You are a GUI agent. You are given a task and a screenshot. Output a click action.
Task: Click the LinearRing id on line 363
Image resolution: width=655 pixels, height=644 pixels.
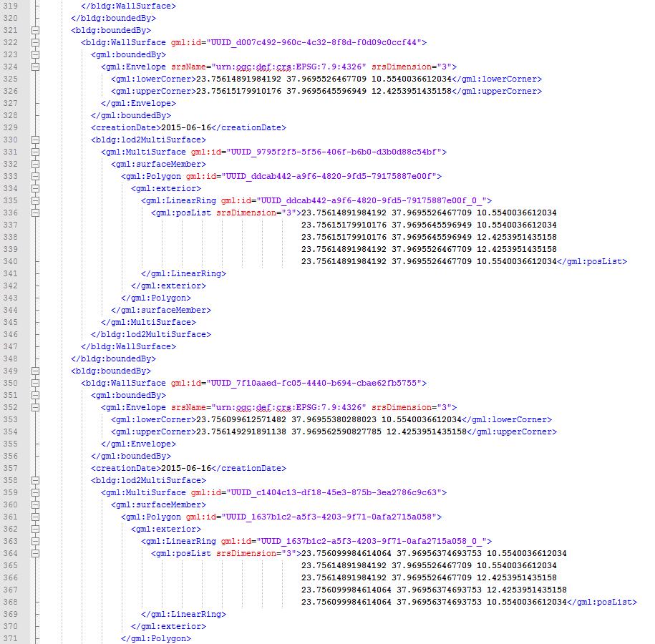372,541
